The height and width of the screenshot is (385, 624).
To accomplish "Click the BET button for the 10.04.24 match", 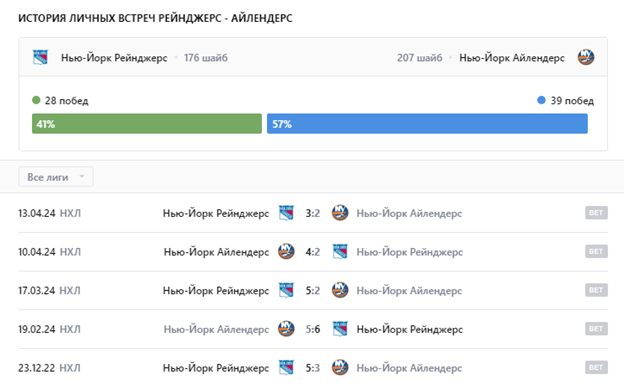I will click(596, 252).
